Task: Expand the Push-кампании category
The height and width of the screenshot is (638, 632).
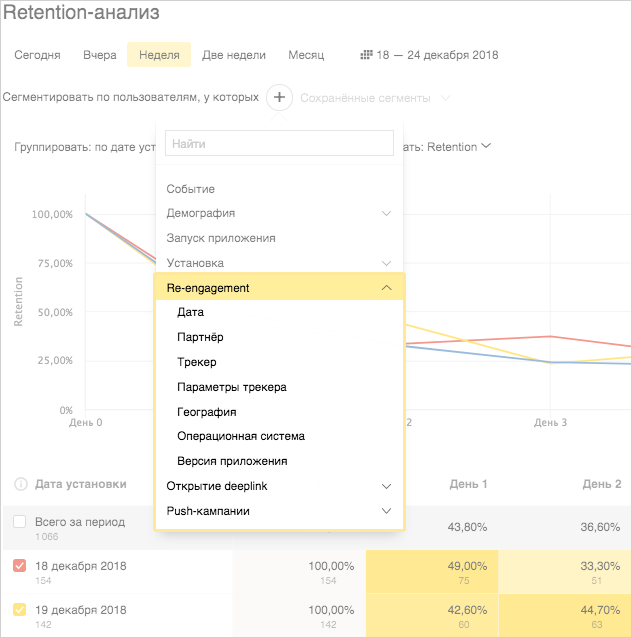Action: click(386, 511)
